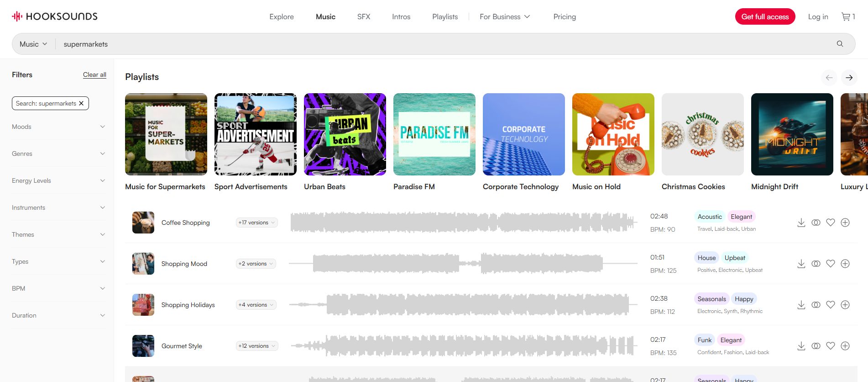The width and height of the screenshot is (868, 382).
Task: Favorite the Shopping Mood track
Action: (x=831, y=264)
